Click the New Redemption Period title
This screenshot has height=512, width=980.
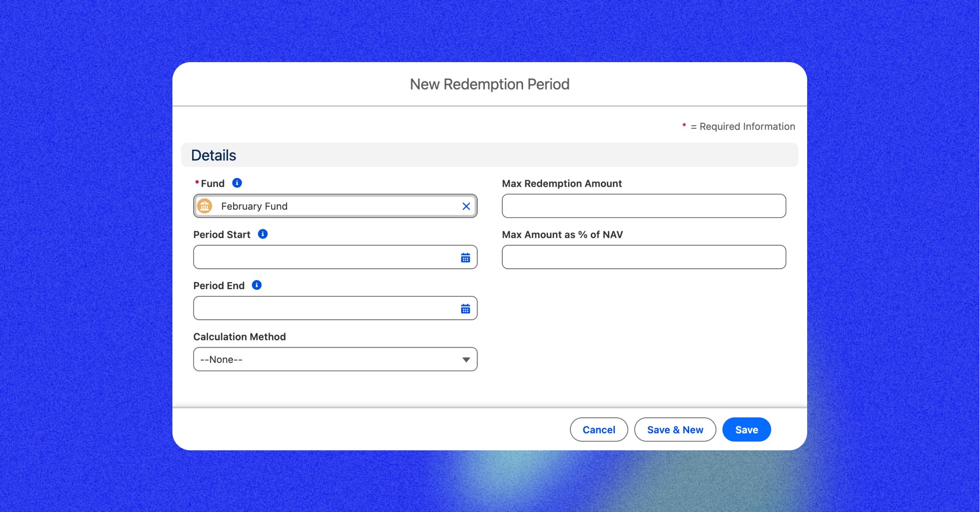click(x=489, y=84)
